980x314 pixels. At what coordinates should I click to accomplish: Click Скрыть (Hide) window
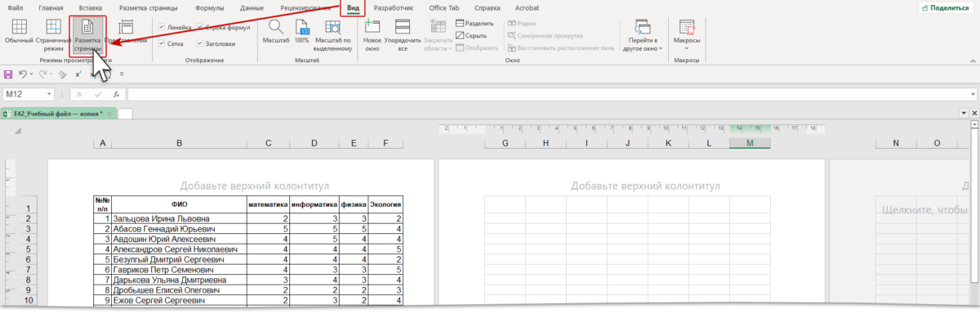point(471,36)
